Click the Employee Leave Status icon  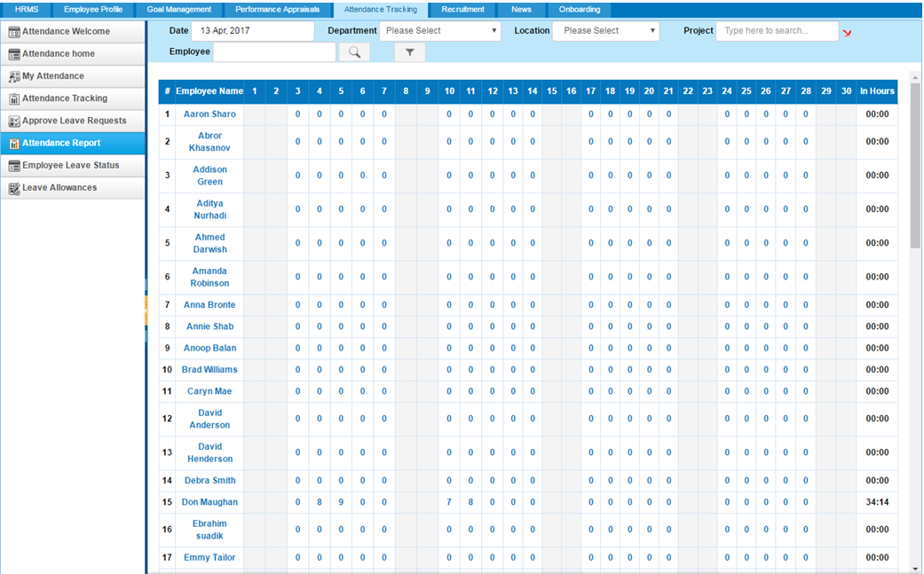(14, 166)
